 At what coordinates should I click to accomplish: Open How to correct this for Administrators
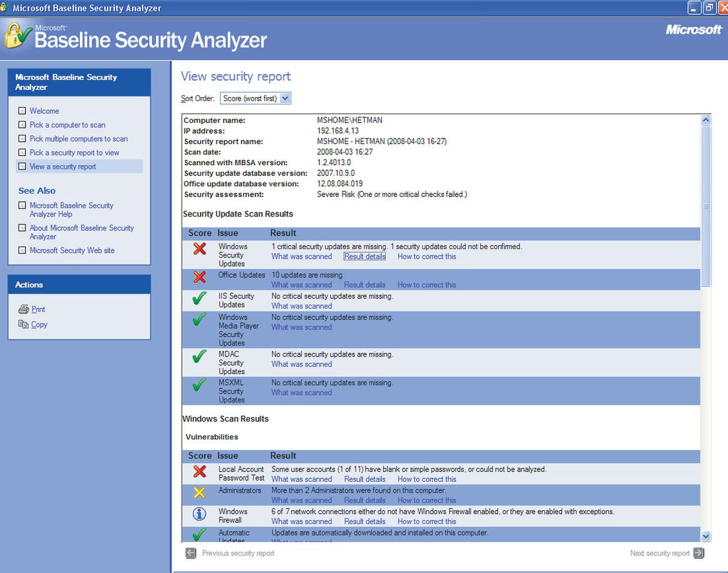tap(427, 500)
